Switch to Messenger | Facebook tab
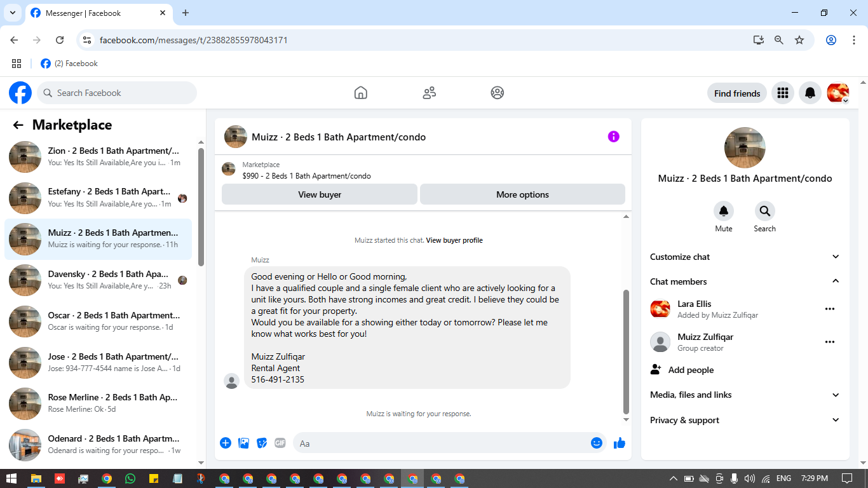Viewport: 868px width, 488px height. 100,13
